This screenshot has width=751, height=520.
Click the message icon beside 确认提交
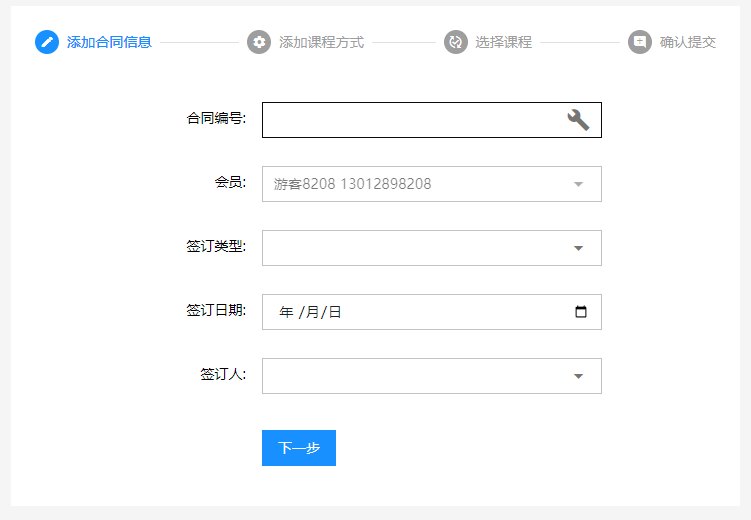640,42
